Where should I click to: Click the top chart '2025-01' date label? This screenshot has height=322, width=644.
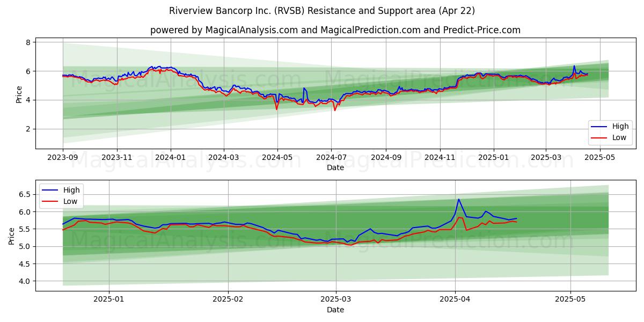[x=494, y=158]
